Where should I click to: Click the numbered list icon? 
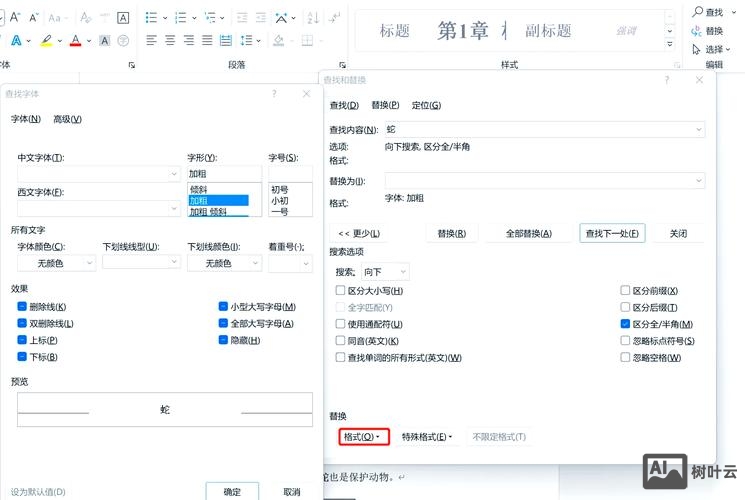181,18
